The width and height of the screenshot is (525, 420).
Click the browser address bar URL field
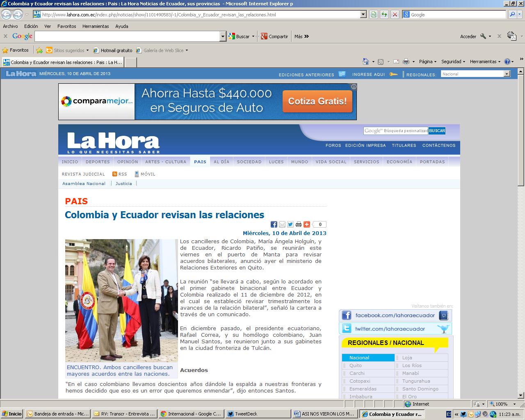pyautogui.click(x=197, y=14)
